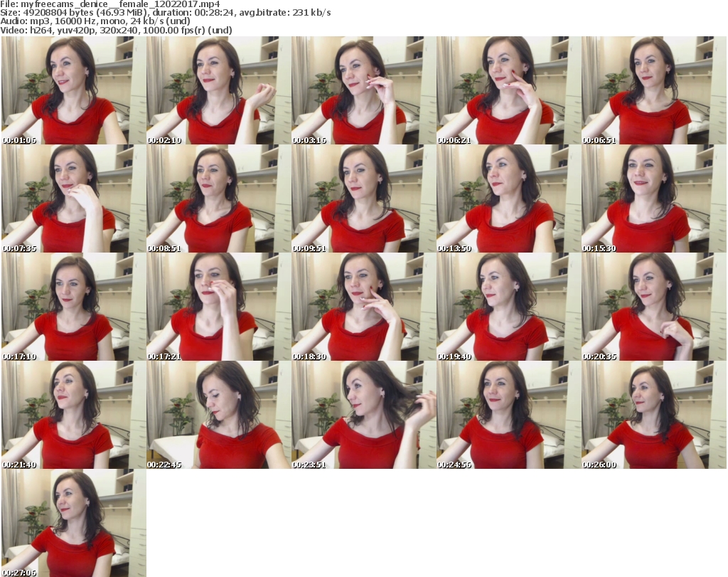This screenshot has width=728, height=577.
Task: Open the frame at 00:06:21
Action: (x=508, y=90)
